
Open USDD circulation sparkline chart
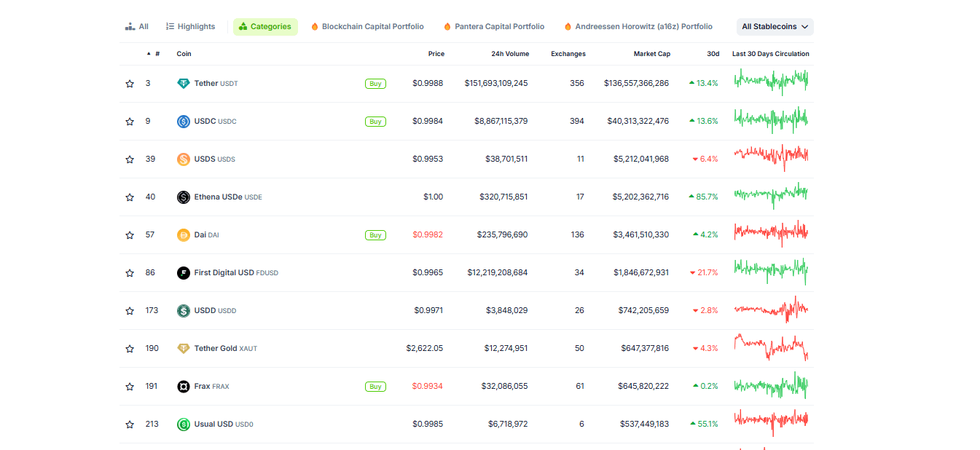pyautogui.click(x=771, y=309)
